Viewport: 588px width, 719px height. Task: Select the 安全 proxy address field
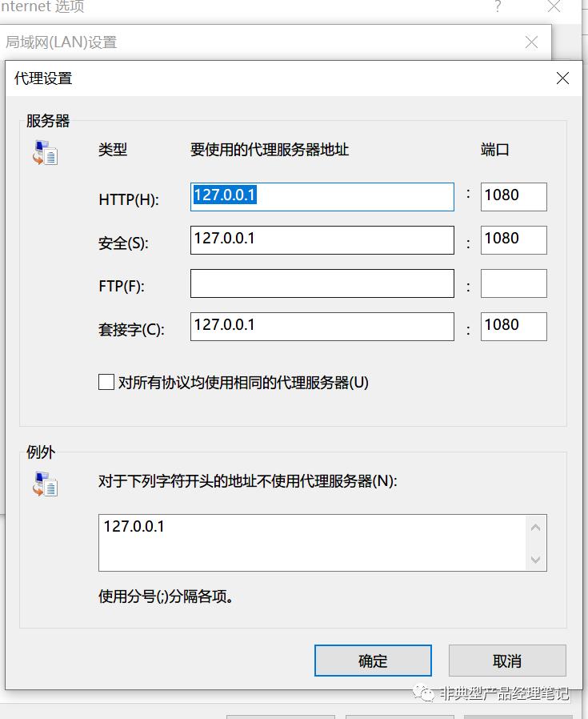(322, 240)
